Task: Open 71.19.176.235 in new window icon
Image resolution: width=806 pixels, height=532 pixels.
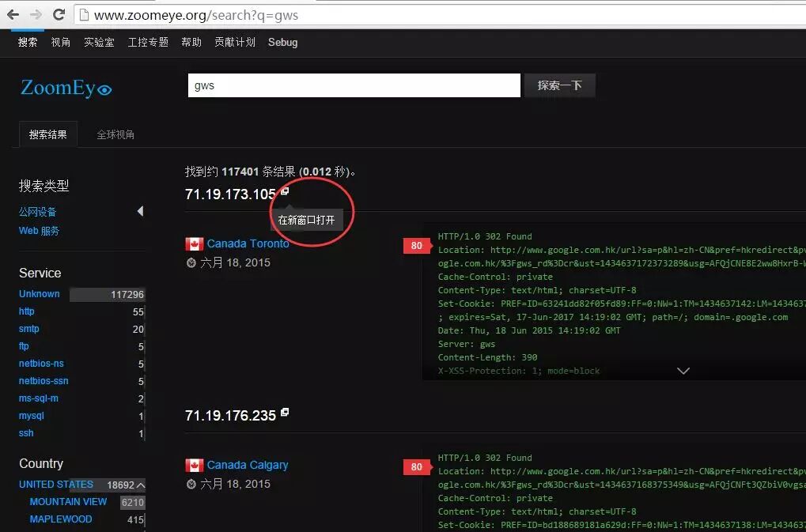Action: [x=284, y=413]
